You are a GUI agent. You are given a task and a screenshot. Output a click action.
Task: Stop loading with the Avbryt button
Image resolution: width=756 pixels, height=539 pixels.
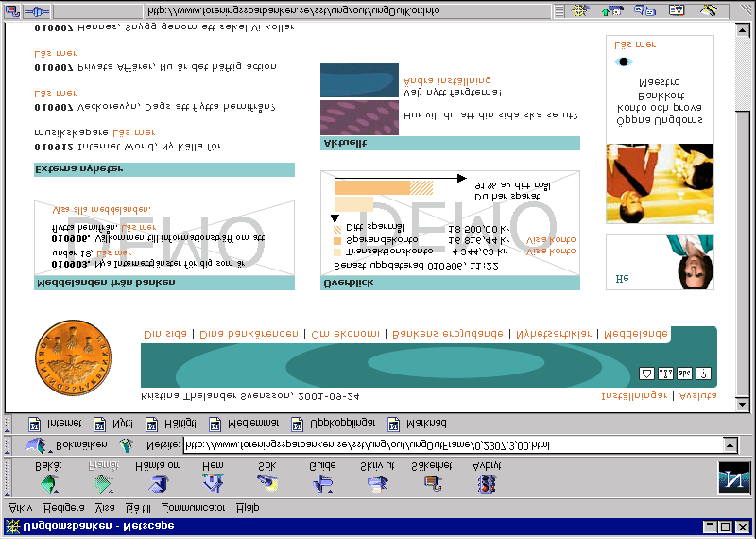(x=487, y=477)
